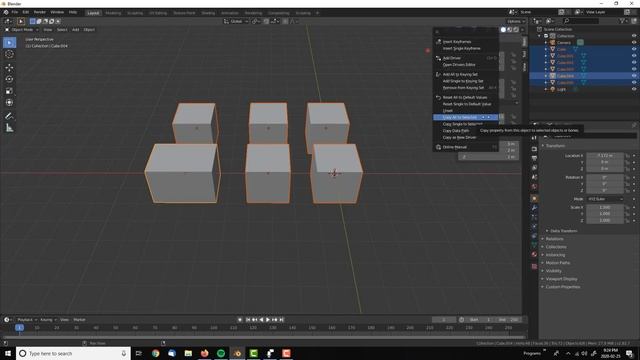Screen dimensions: 640x360
Task: Select the Scale tool
Action: coord(9,91)
